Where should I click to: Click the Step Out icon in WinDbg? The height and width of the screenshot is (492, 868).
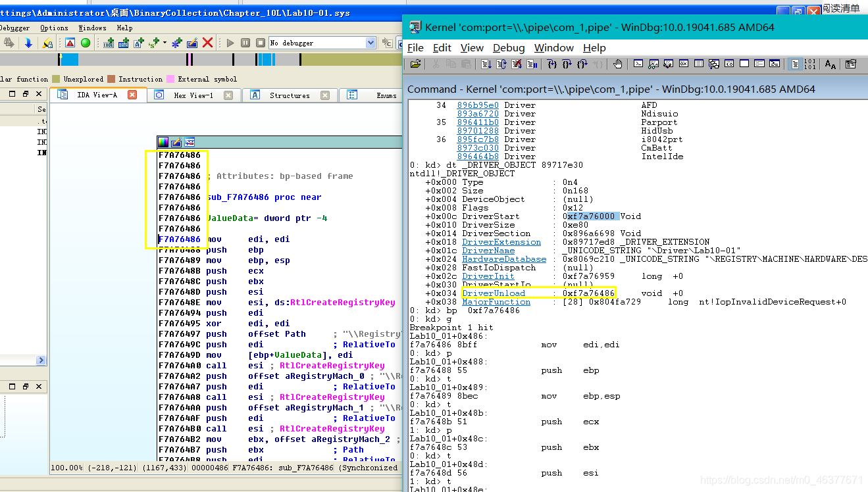[583, 64]
